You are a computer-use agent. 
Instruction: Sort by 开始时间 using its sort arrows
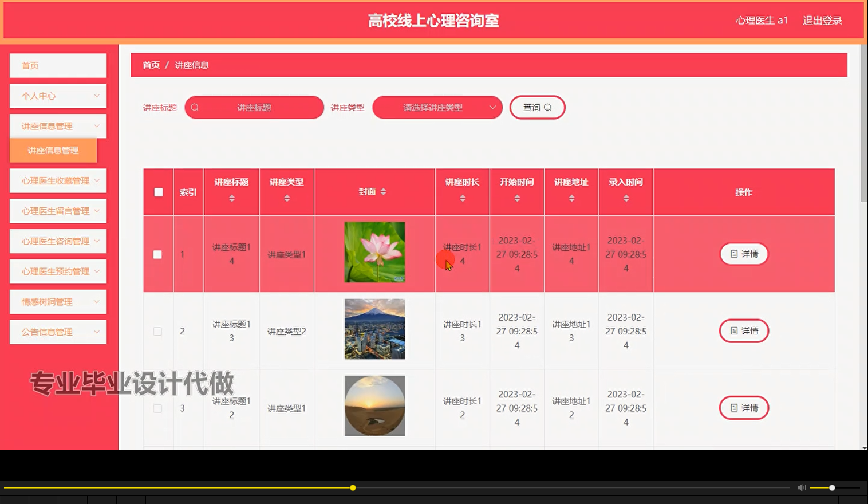[516, 198]
